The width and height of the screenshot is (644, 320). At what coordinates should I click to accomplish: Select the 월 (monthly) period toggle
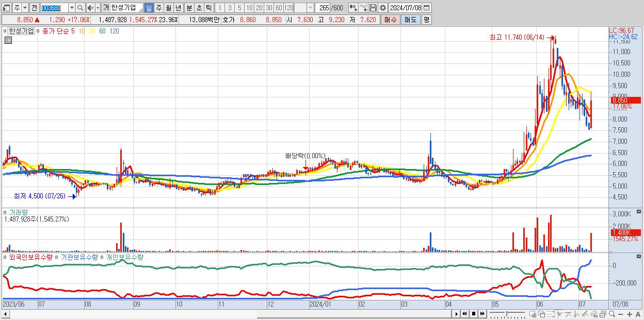click(x=168, y=8)
